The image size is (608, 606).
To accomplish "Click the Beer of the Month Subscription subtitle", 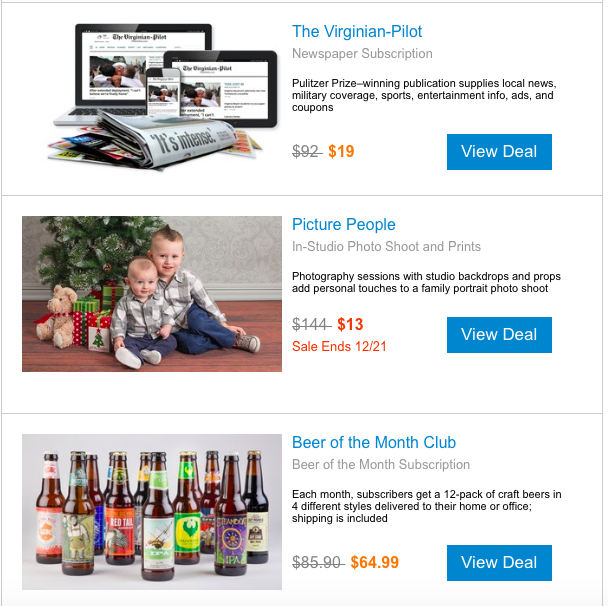I will click(x=381, y=464).
